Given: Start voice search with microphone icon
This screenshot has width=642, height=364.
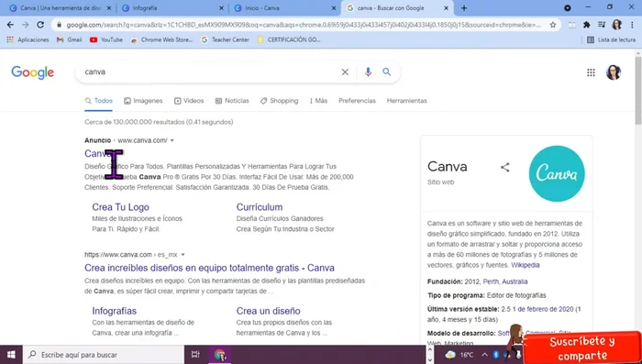Looking at the screenshot, I should (x=368, y=72).
